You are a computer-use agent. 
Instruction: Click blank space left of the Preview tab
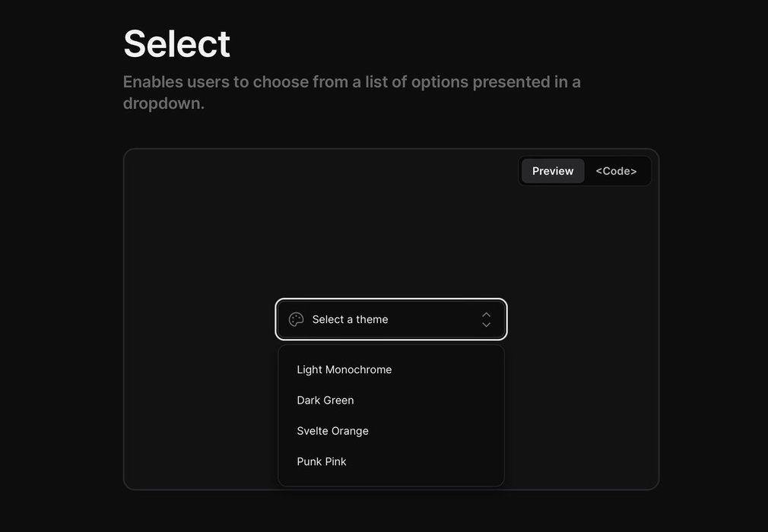tap(380, 171)
